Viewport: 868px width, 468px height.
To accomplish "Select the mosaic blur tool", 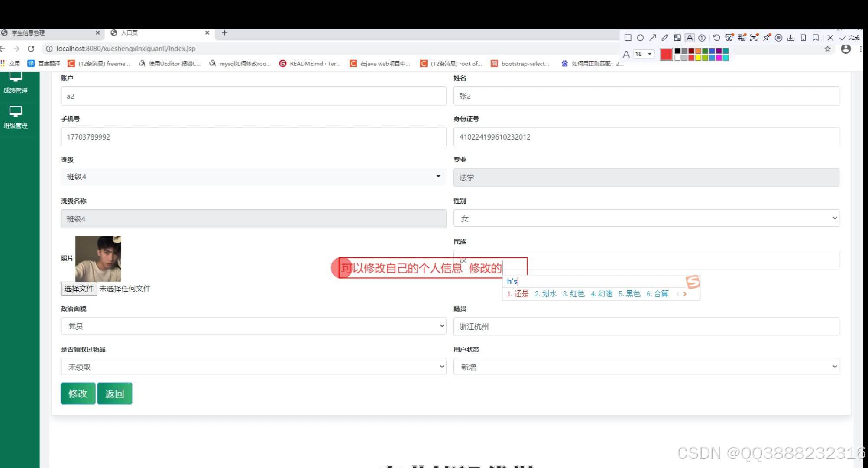I will coord(677,38).
